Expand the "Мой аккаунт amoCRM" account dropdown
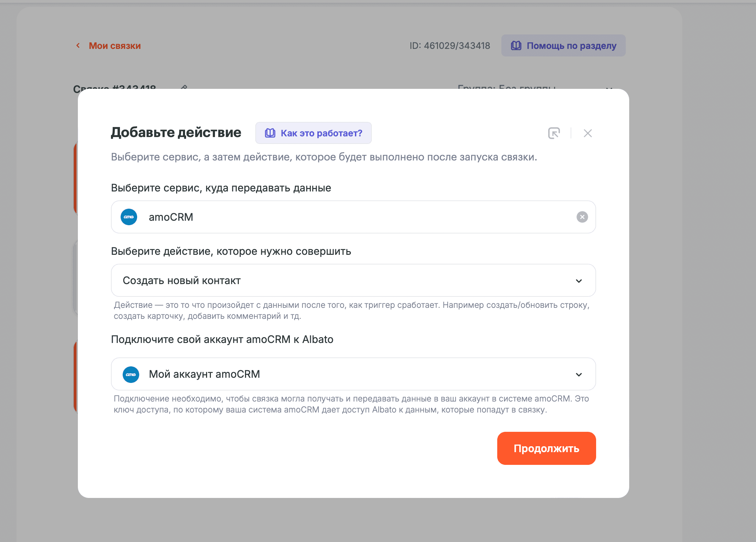The image size is (756, 542). point(353,374)
